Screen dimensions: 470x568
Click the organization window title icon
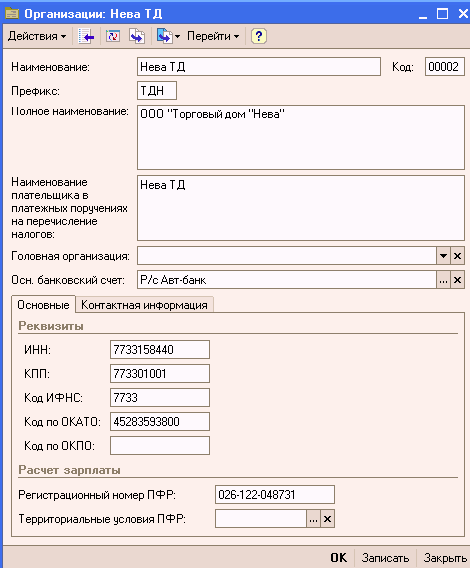click(12, 14)
